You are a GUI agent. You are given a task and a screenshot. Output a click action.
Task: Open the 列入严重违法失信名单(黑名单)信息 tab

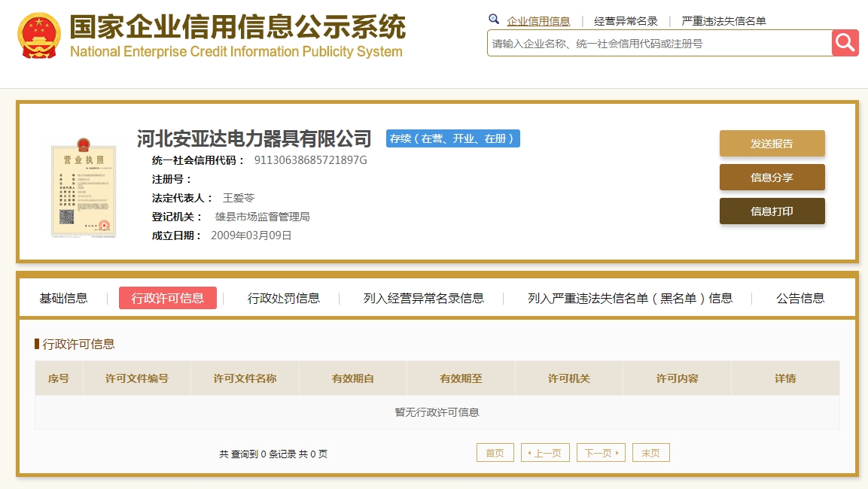[630, 298]
